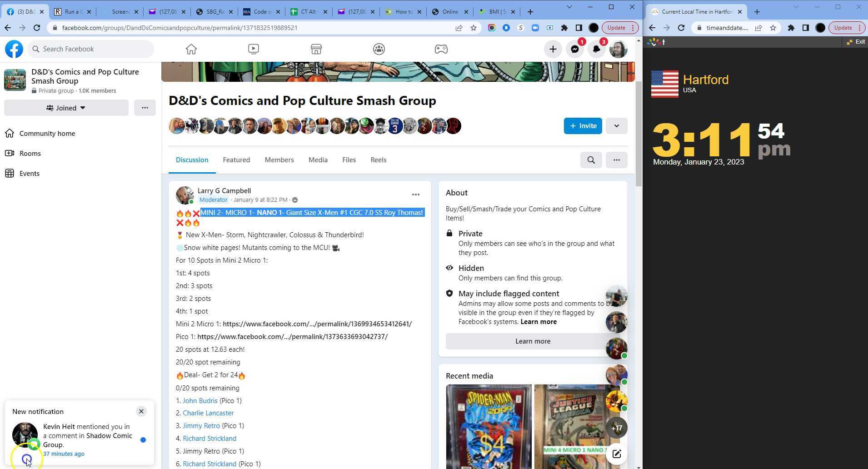Expand the Joined membership dropdown

click(66, 108)
